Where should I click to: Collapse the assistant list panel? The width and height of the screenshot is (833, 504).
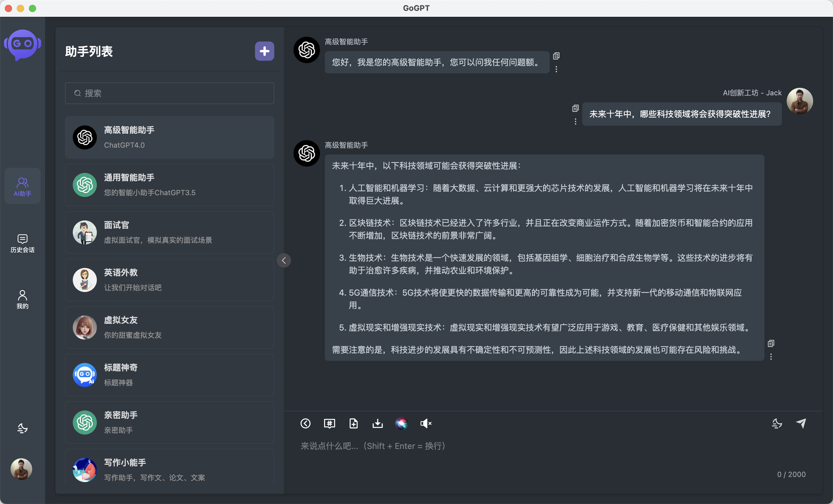(284, 260)
